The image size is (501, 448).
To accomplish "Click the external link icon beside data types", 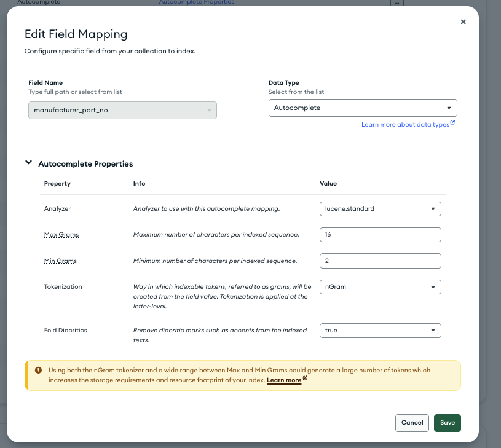I will click(x=452, y=124).
